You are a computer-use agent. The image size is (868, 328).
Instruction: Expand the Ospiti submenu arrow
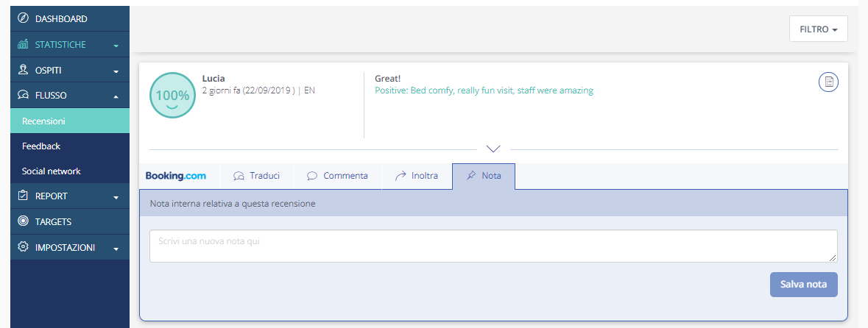[x=116, y=71]
